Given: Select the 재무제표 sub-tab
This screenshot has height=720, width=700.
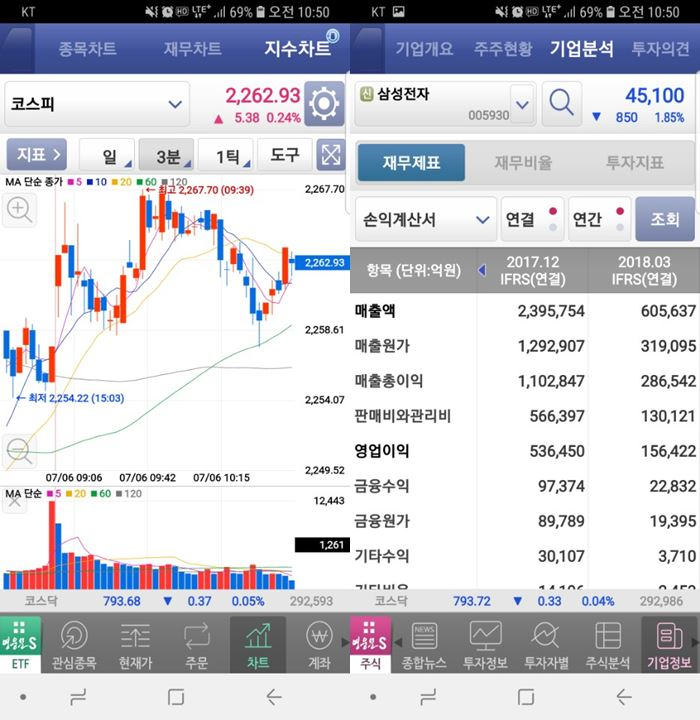Looking at the screenshot, I should pyautogui.click(x=411, y=163).
